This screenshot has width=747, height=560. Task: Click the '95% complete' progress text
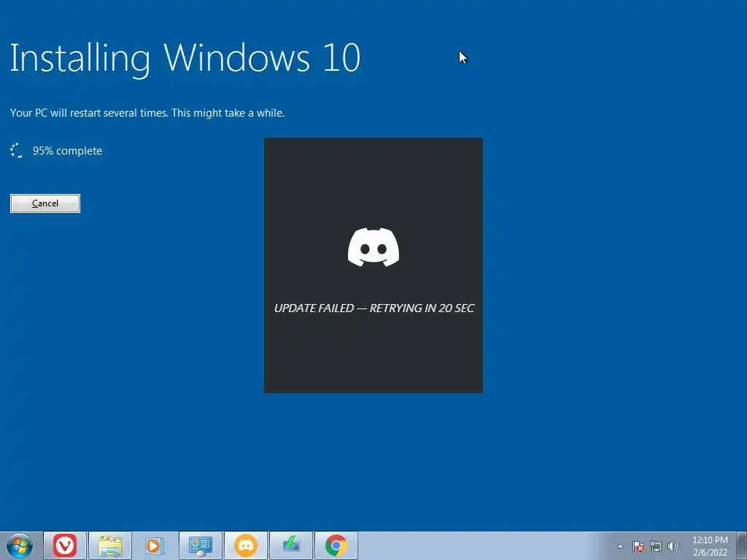click(x=67, y=151)
